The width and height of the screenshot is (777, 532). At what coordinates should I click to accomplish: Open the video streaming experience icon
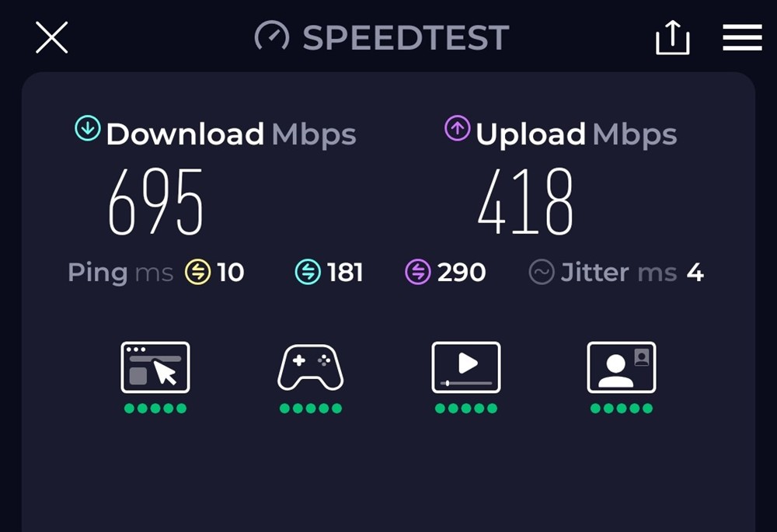click(x=466, y=367)
